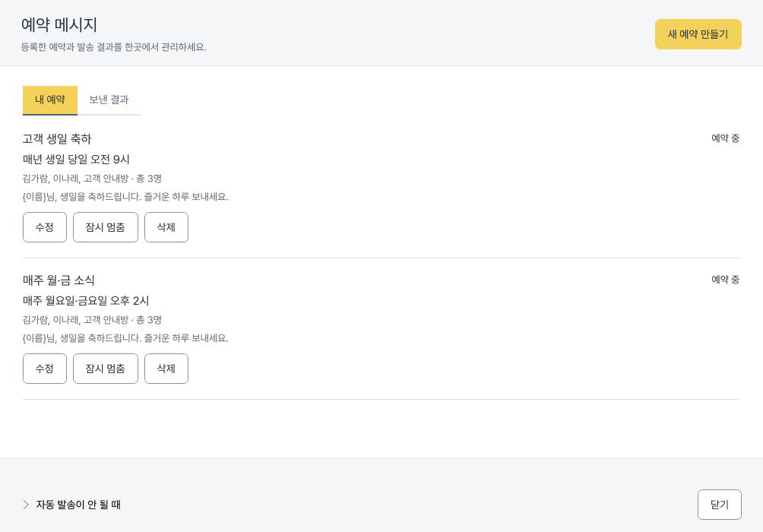Click the 예약 메시지 page heading
The height and width of the screenshot is (532, 763).
[x=59, y=25]
